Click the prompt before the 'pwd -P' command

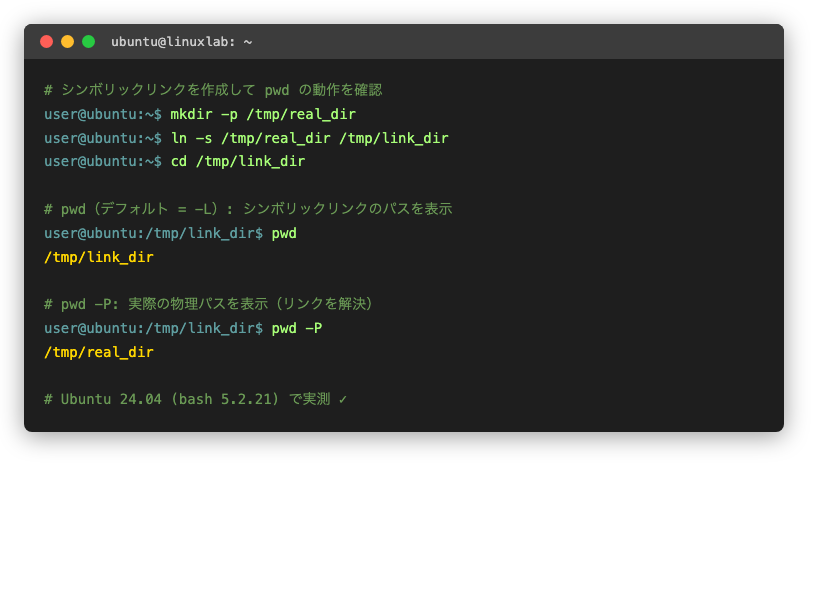pyautogui.click(x=154, y=329)
